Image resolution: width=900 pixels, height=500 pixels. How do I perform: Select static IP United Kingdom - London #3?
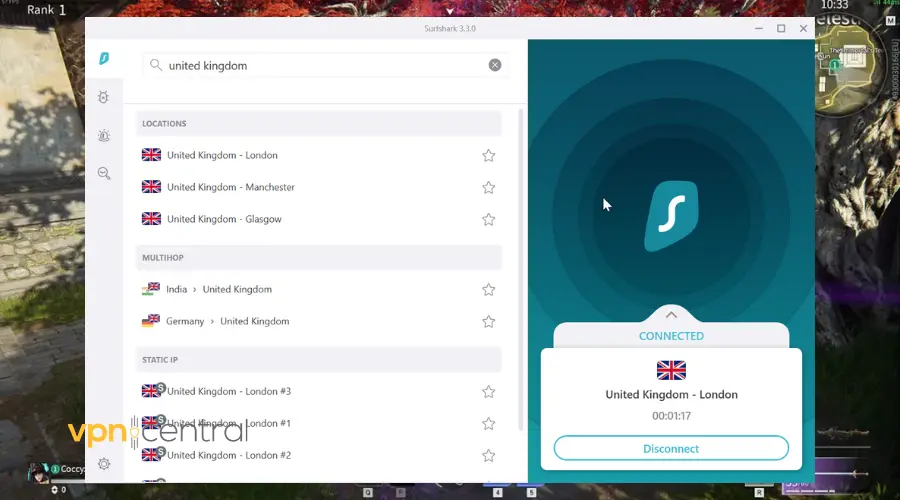click(228, 391)
